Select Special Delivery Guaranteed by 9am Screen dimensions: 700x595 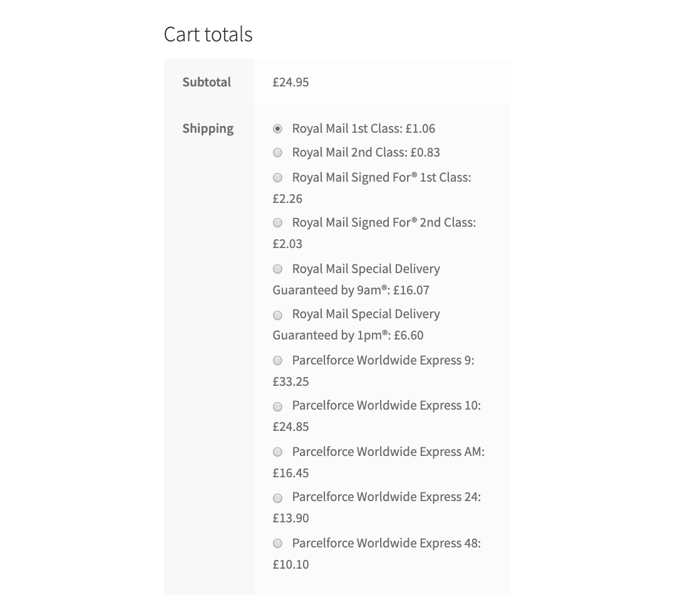pyautogui.click(x=277, y=269)
